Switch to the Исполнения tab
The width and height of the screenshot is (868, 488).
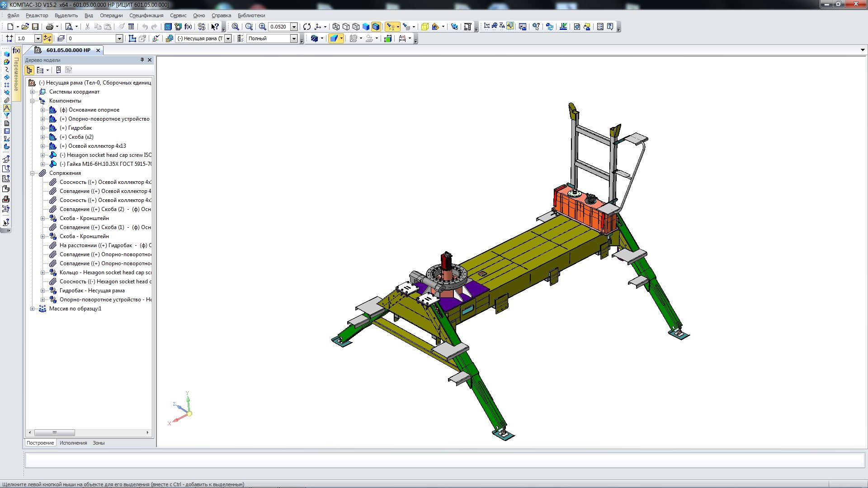(x=73, y=443)
